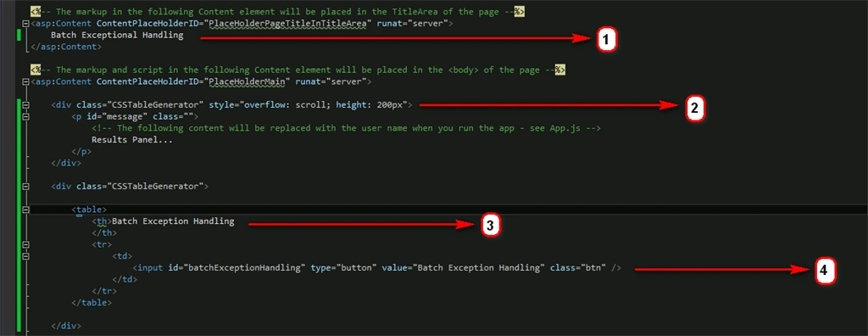868x336 pixels.
Task: Click the closing </tr> tag
Action: (104, 291)
